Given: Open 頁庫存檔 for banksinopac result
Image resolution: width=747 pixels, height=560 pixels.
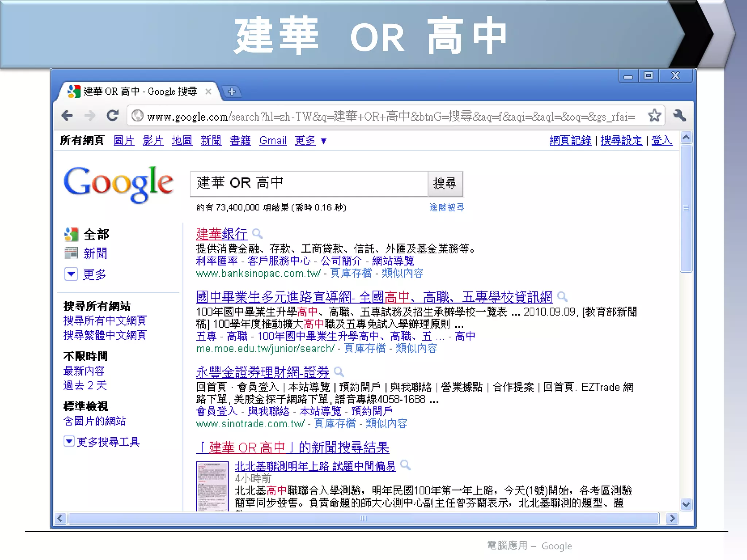Looking at the screenshot, I should [351, 273].
